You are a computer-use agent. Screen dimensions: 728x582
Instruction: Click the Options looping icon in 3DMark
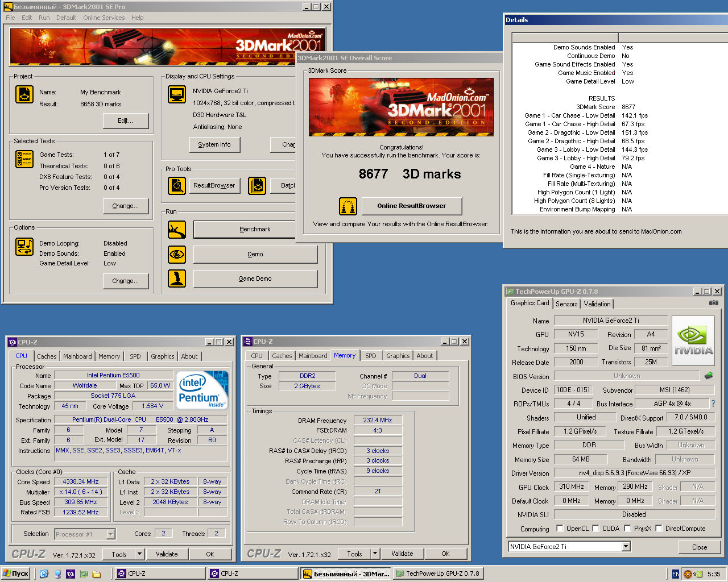pyautogui.click(x=24, y=247)
